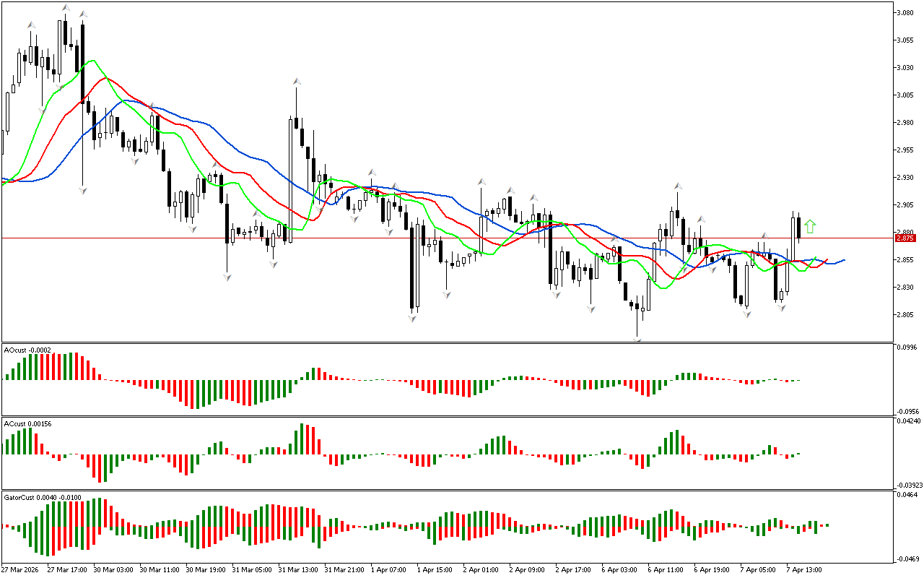
Task: Select the horizontal bid price line
Action: (x=433, y=238)
